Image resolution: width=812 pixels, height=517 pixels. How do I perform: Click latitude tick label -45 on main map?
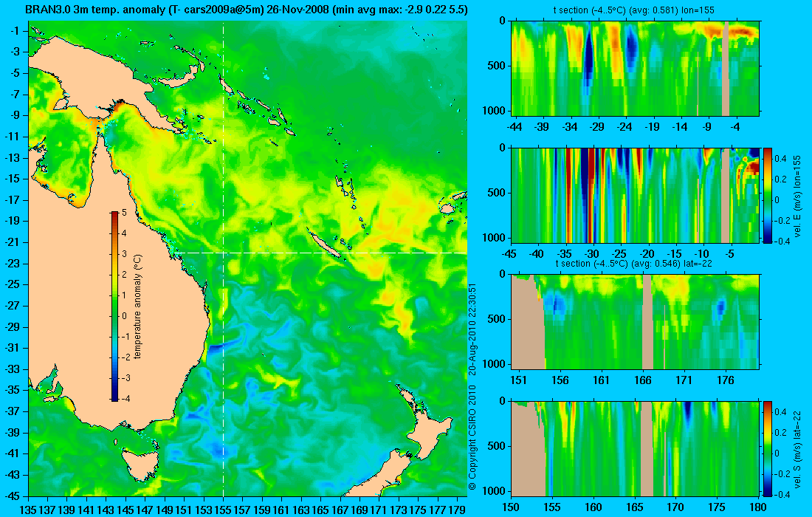(14, 496)
